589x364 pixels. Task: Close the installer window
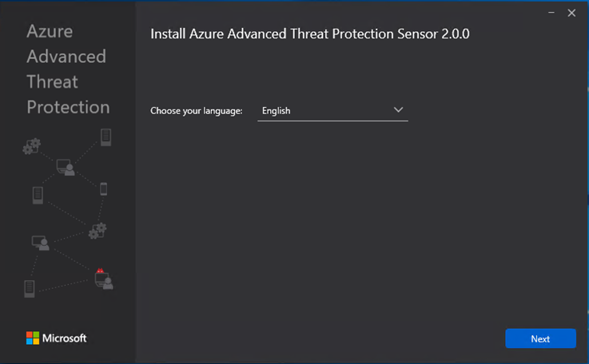tap(571, 13)
